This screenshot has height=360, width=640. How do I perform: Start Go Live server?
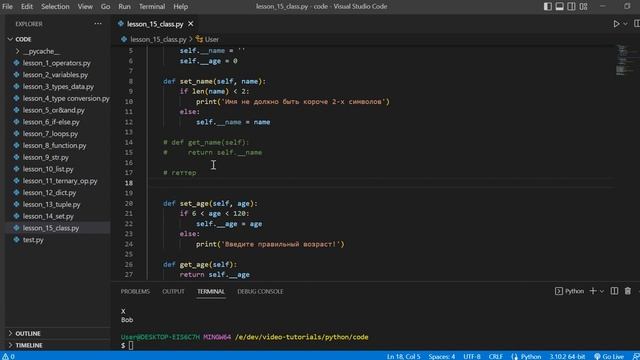pyautogui.click(x=609, y=356)
